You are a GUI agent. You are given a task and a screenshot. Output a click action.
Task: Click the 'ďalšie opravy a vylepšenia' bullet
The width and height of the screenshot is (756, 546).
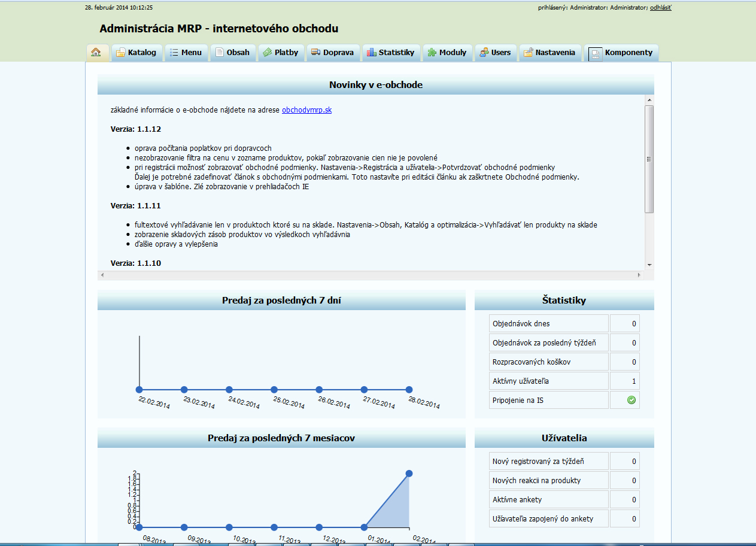pyautogui.click(x=176, y=244)
